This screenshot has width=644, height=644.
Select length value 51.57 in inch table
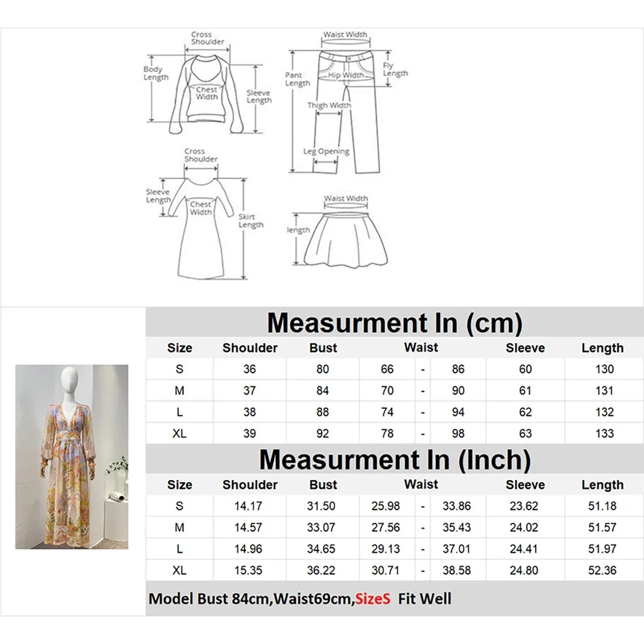tap(603, 527)
